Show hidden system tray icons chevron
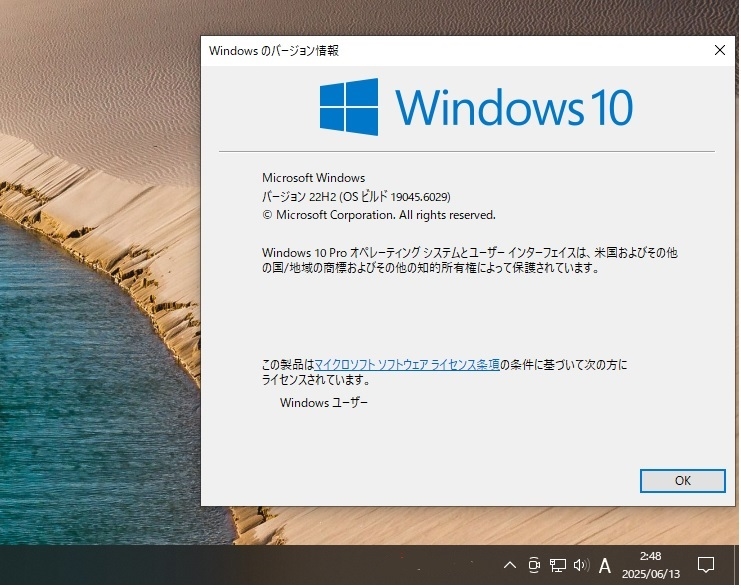Screen dimensions: 741x588 (x=509, y=565)
